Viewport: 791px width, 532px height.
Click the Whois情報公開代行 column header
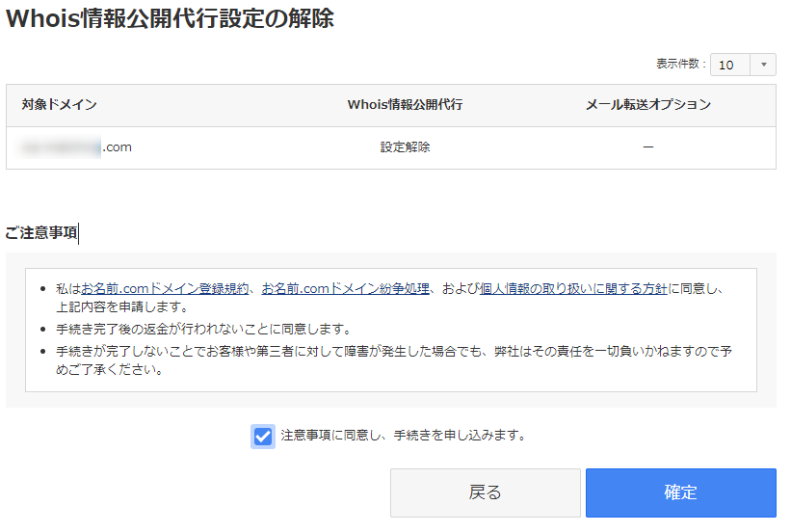(405, 104)
